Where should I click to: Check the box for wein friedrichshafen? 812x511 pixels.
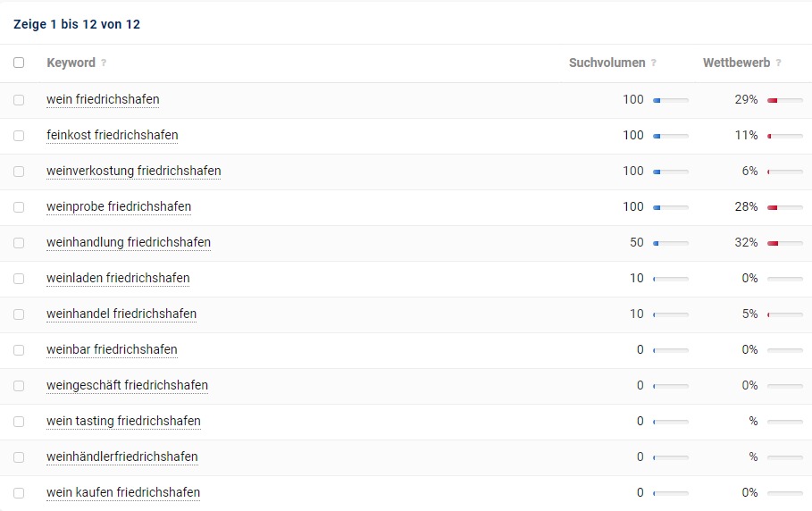(19, 100)
